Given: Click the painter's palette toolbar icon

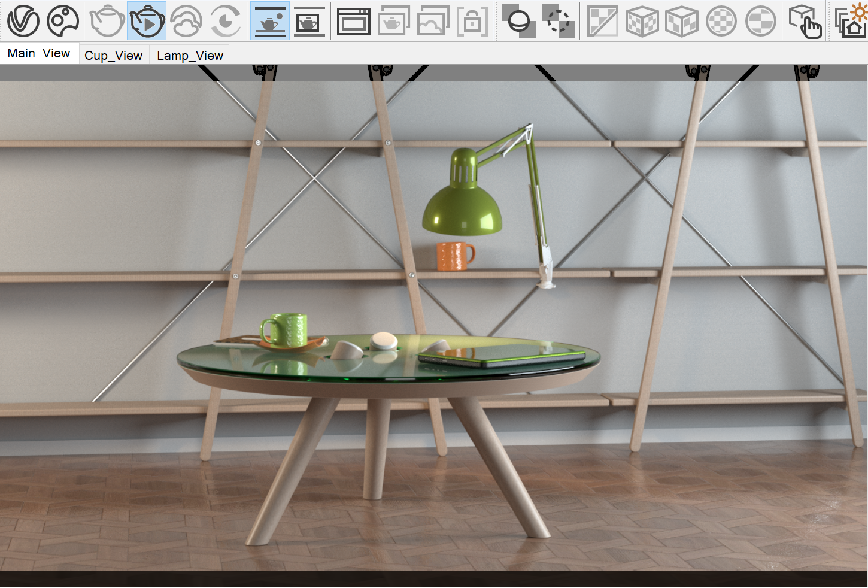Looking at the screenshot, I should pos(63,21).
